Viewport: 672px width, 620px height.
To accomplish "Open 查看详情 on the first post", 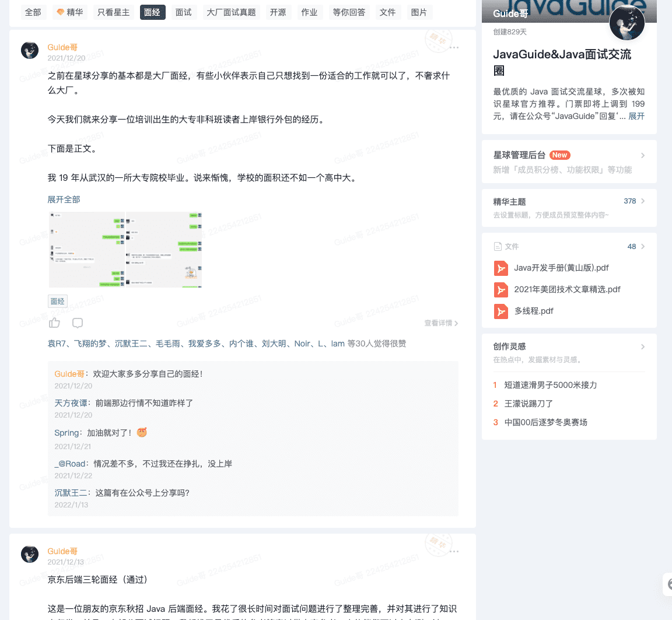I will tap(441, 323).
